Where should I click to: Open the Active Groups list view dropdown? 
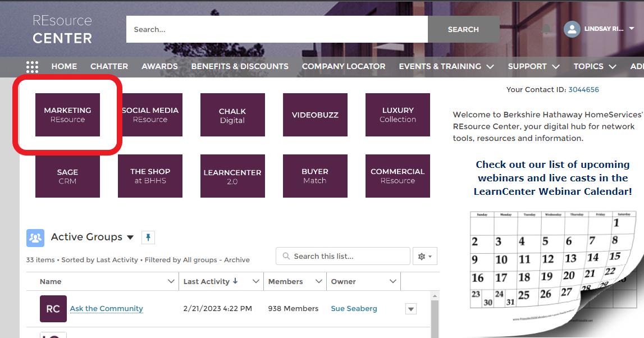[x=130, y=237]
